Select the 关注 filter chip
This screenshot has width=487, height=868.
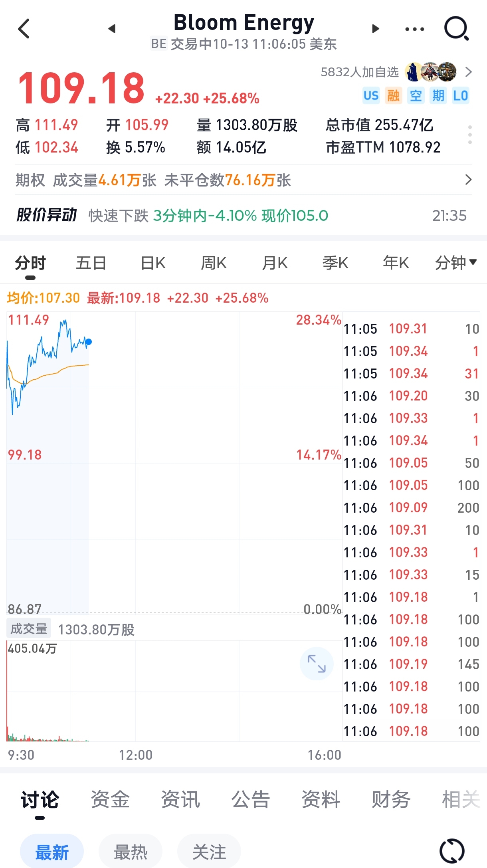click(209, 852)
